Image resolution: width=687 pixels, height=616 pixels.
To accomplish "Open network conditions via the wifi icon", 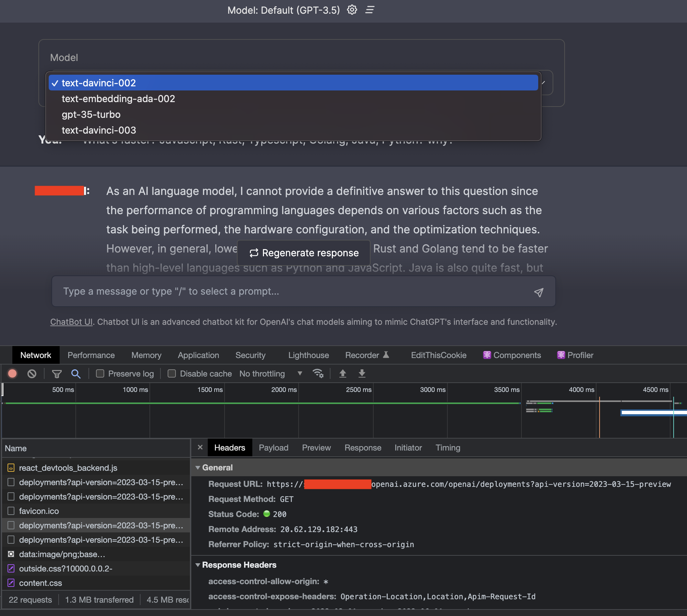I will coord(318,373).
